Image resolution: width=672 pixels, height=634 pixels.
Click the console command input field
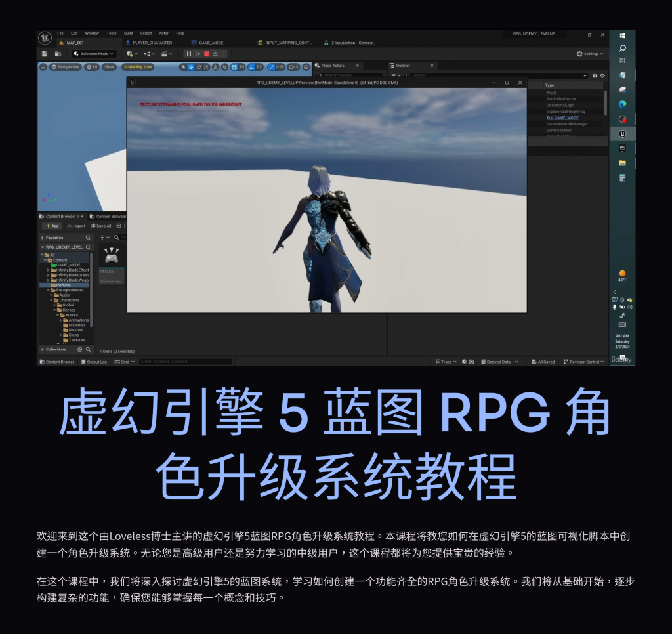(185, 362)
